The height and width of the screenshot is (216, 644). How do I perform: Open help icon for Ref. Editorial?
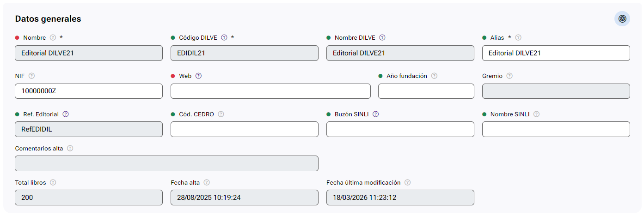(66, 114)
